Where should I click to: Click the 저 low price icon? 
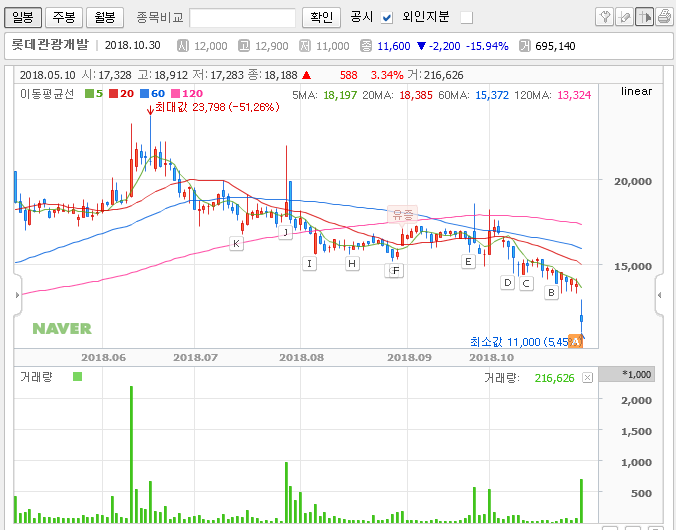(x=305, y=46)
